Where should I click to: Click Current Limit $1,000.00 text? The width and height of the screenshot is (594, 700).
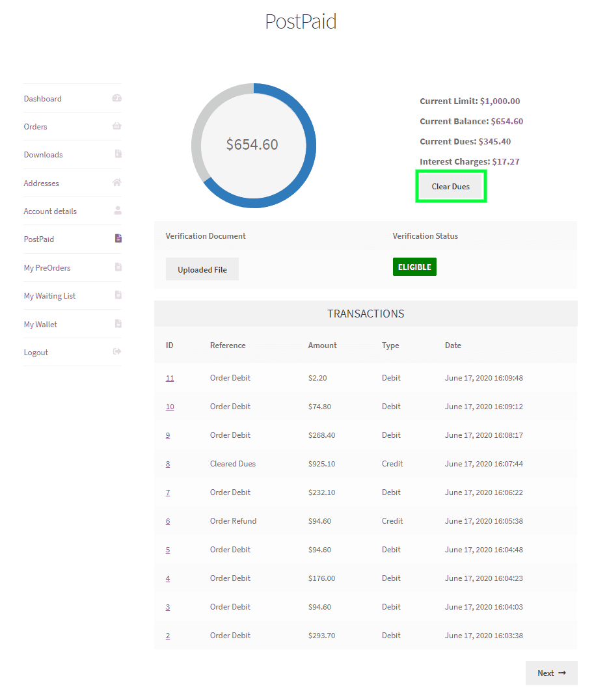[470, 101]
